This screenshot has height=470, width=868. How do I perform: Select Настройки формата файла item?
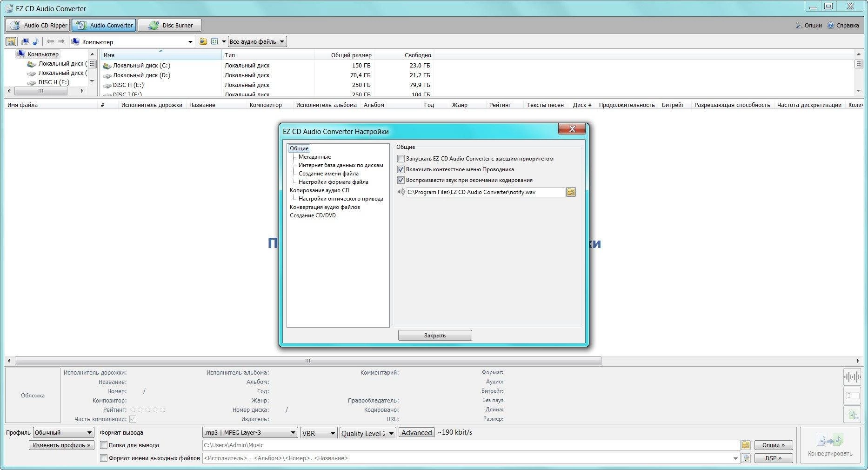(334, 182)
